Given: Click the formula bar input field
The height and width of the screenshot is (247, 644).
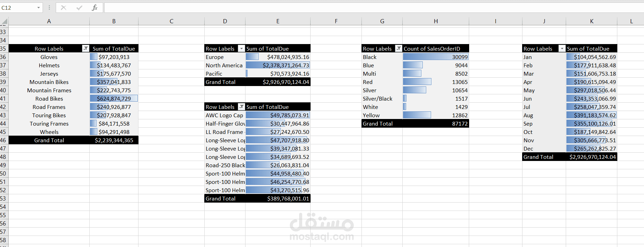Looking at the screenshot, I should click(x=374, y=8).
